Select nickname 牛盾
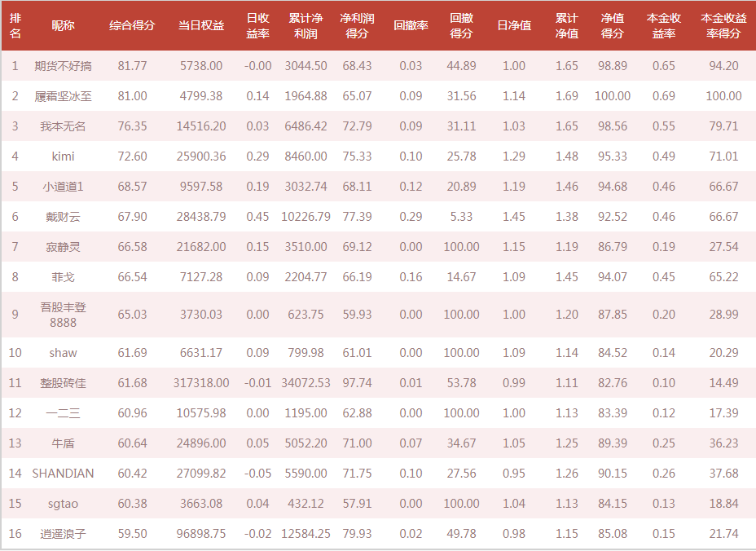Viewport: 756px width, 551px height. pyautogui.click(x=64, y=443)
